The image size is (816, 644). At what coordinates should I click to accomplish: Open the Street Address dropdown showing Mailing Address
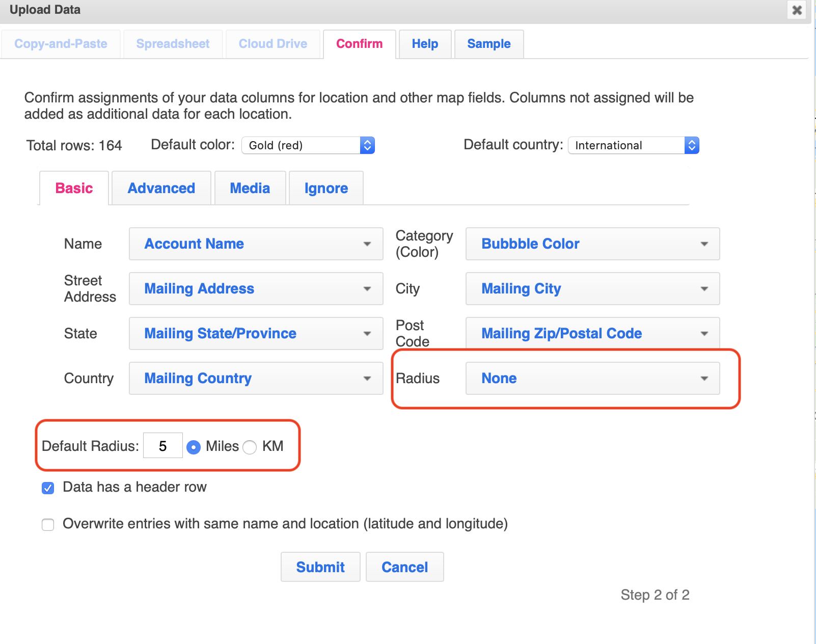pyautogui.click(x=255, y=288)
